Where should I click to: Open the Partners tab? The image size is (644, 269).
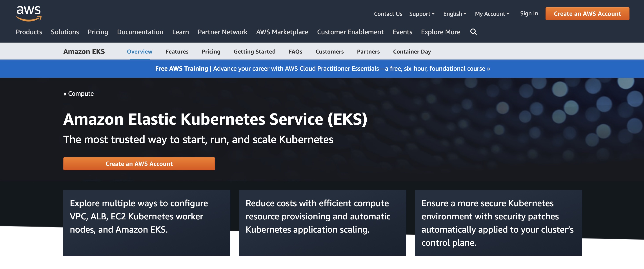[368, 51]
